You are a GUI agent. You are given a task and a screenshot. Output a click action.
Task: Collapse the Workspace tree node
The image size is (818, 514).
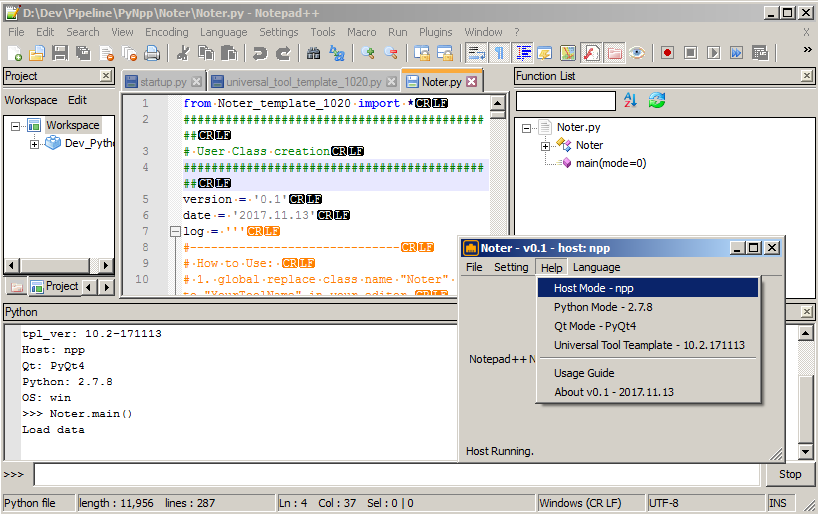[x=16, y=126]
